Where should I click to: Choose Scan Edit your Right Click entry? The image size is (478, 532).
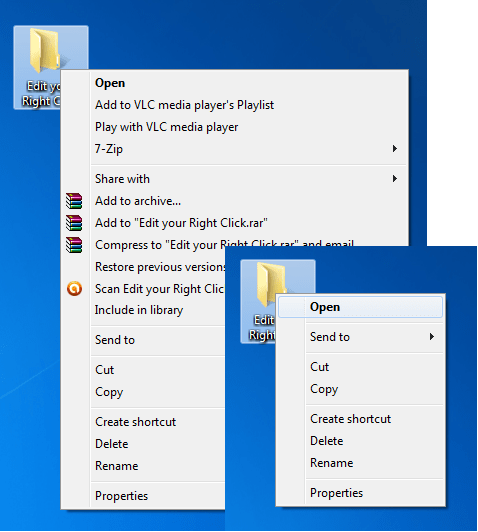[x=160, y=289]
